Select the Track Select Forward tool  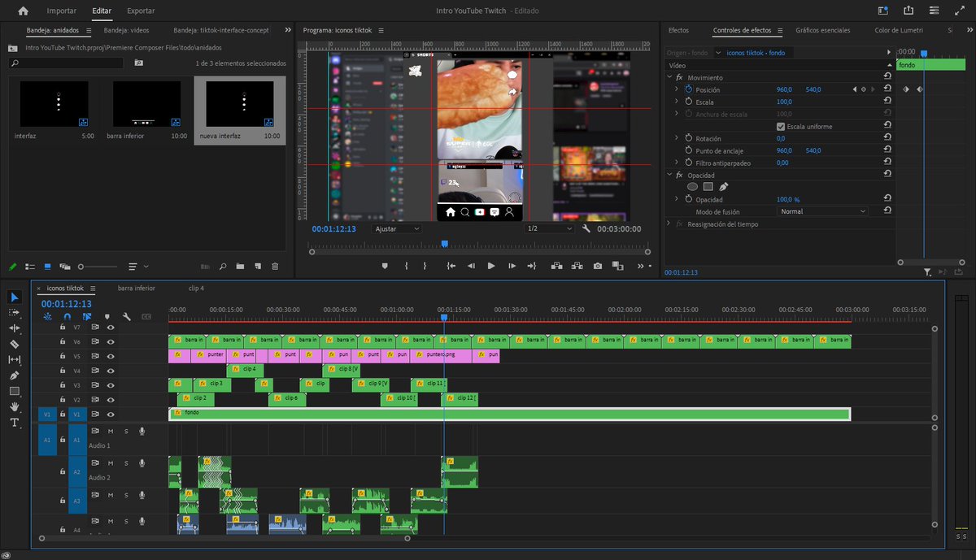click(x=15, y=312)
